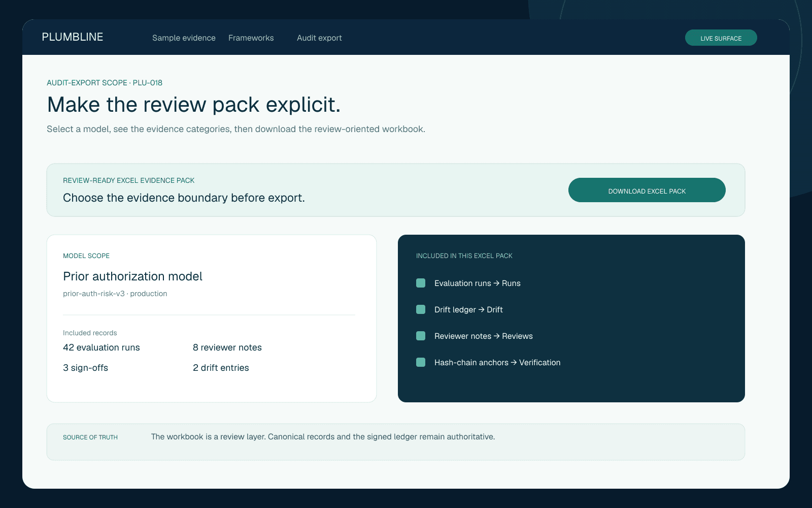The height and width of the screenshot is (508, 812).
Task: Toggle the Drift ledger → Drift checkbox
Action: [x=421, y=309]
